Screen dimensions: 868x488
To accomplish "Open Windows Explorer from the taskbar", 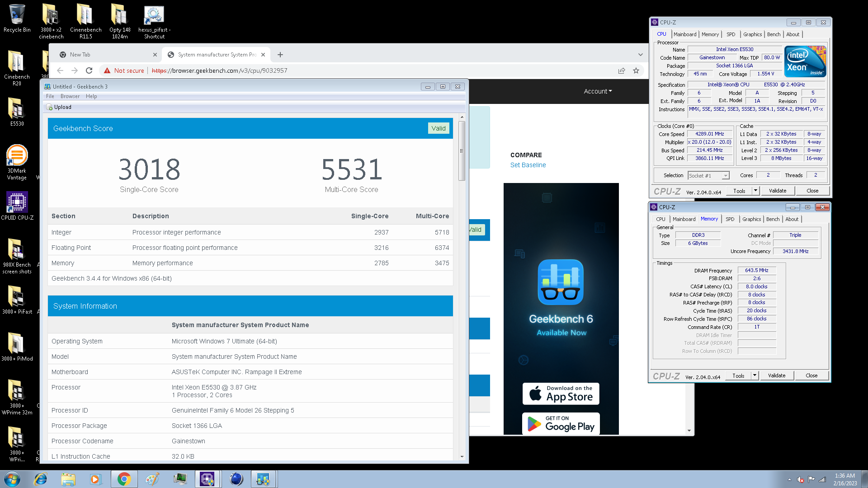I will [x=68, y=479].
